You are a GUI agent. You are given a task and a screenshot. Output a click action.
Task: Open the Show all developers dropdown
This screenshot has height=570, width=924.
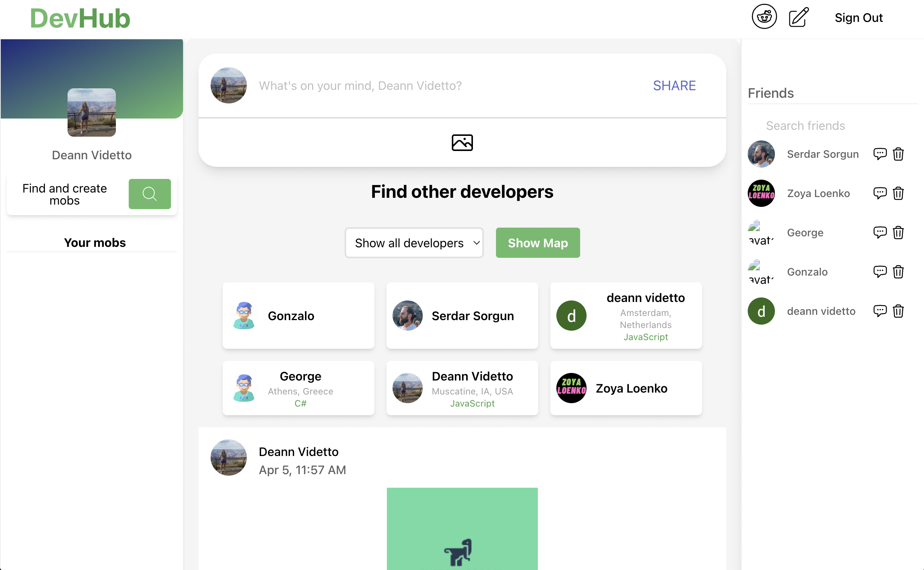pyautogui.click(x=414, y=243)
